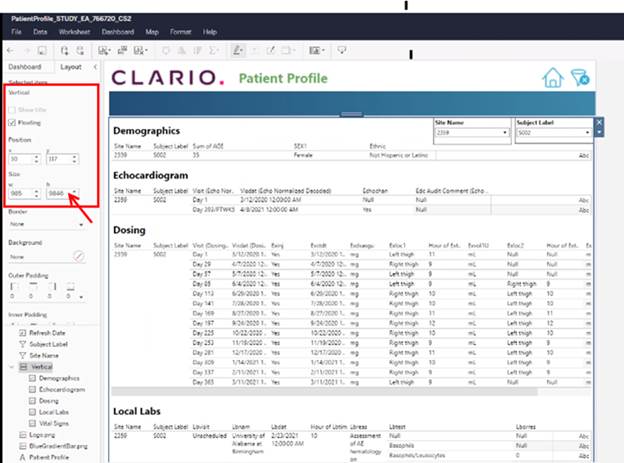This screenshot has height=463, width=624.
Task: Click the right outer padding icon
Action: (52, 286)
